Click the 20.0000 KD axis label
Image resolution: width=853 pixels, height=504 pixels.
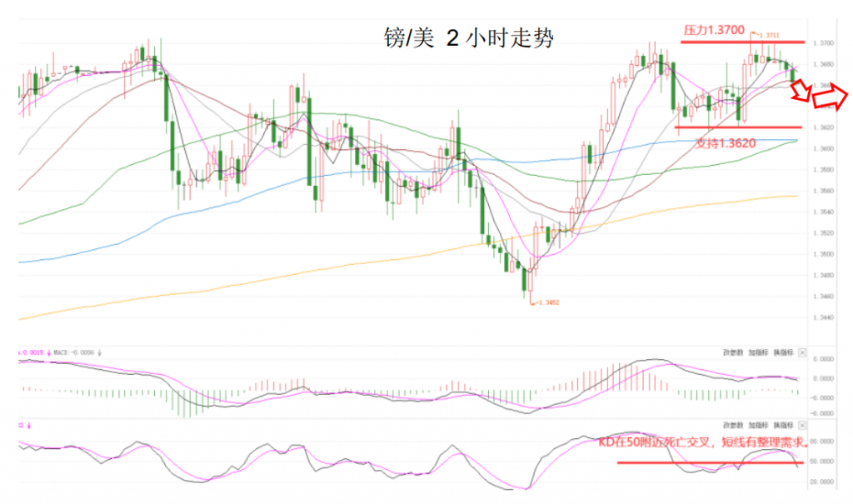821,482
